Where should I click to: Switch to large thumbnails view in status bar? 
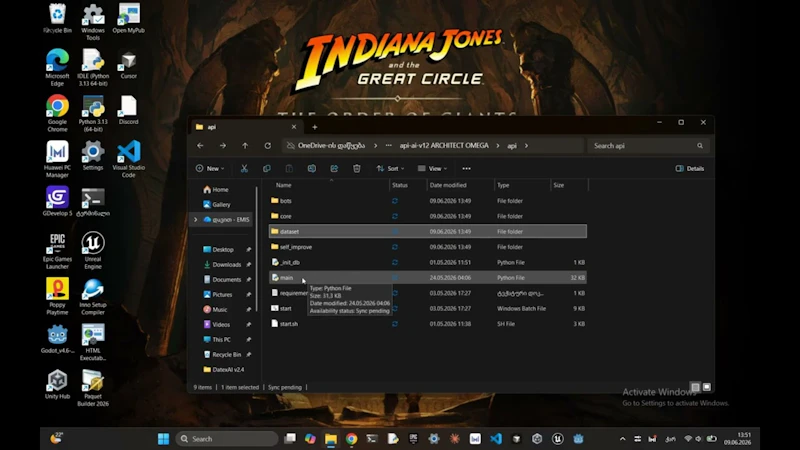[x=707, y=387]
